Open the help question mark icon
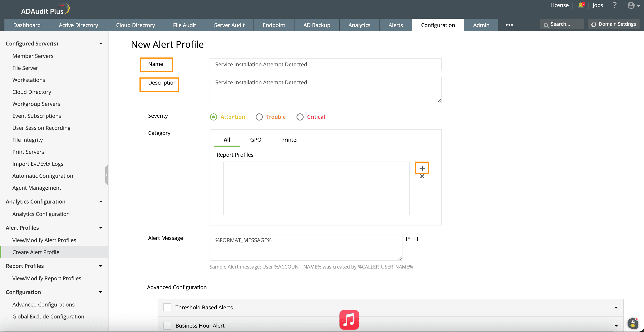The image size is (644, 332). (615, 5)
